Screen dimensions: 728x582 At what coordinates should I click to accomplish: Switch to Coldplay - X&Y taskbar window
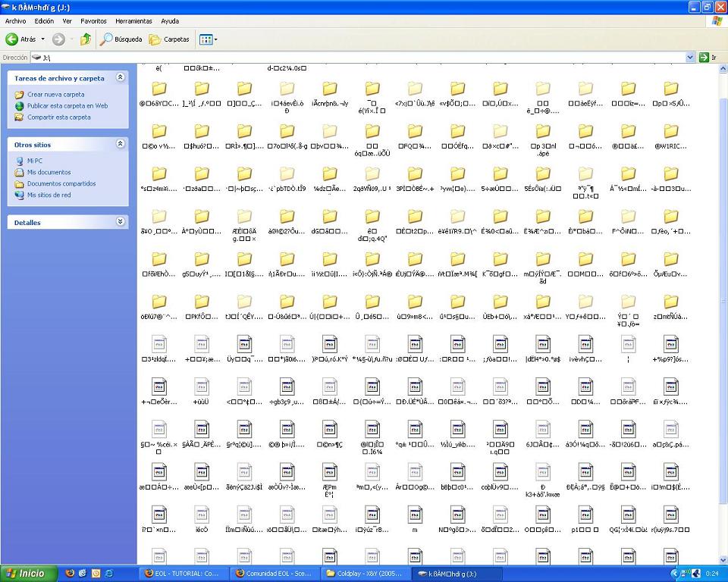click(x=362, y=574)
